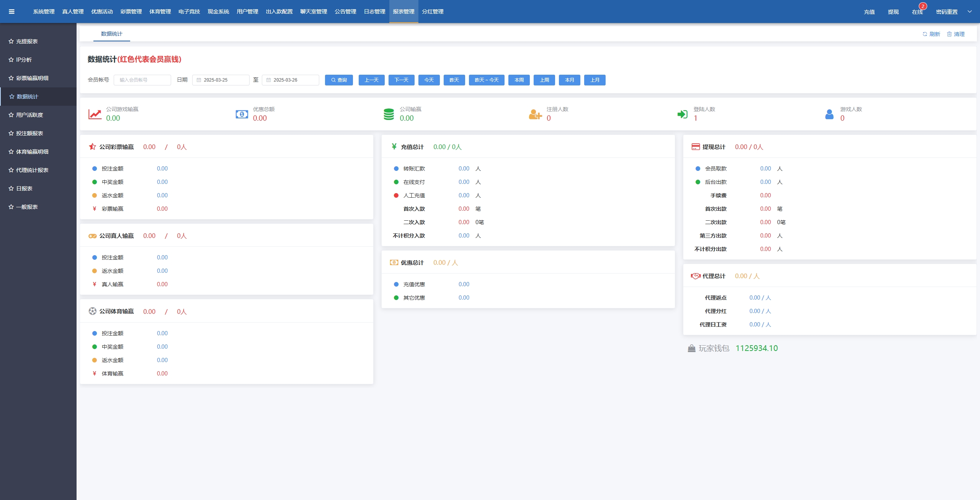Switch to the 数据统计 tab
This screenshot has height=500, width=980.
111,34
